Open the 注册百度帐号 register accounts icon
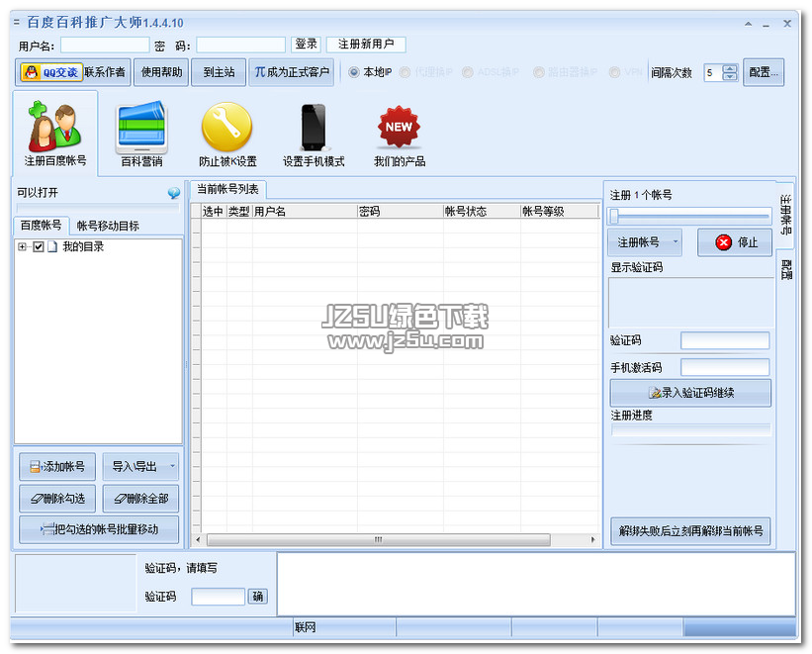812x654 pixels. pos(55,134)
